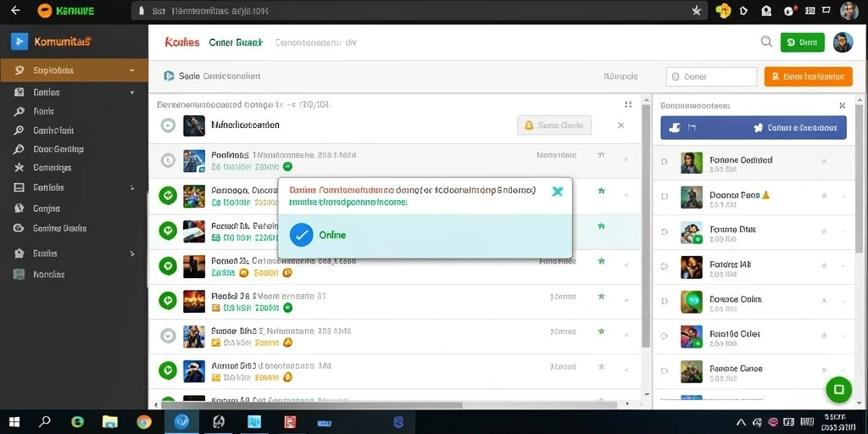The height and width of the screenshot is (434, 868).
Task: Close the Online status popup
Action: (558, 192)
